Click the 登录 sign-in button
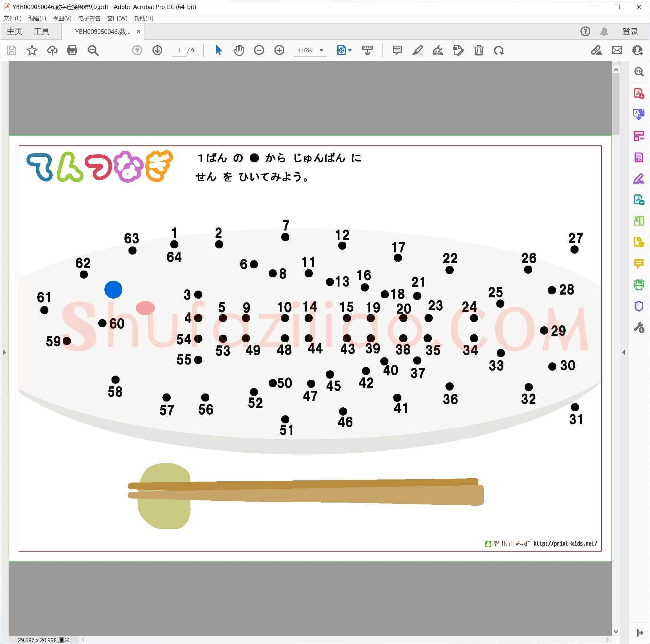 click(630, 32)
